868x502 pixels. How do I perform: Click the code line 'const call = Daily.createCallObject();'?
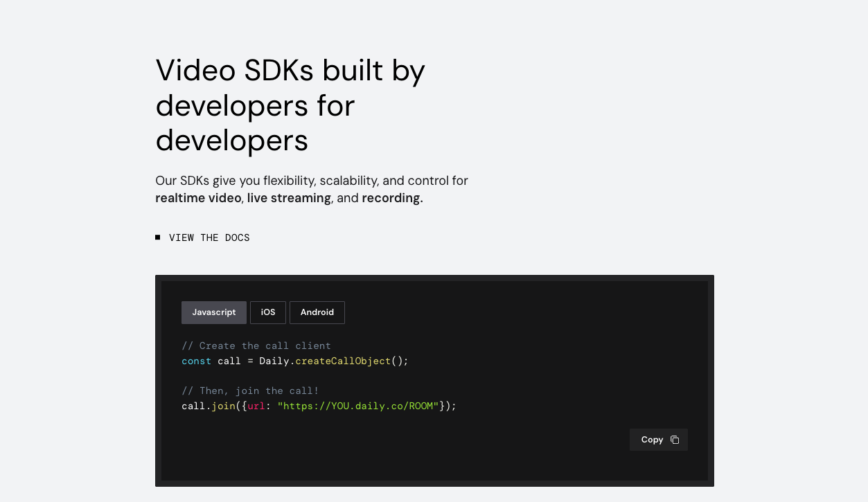[295, 361]
